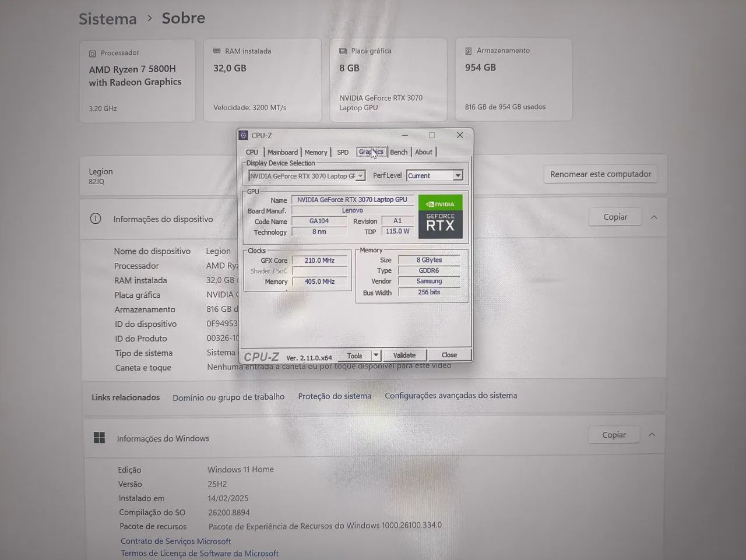Click the GFX Core 210.0 MHz value
746x560 pixels.
coord(319,260)
